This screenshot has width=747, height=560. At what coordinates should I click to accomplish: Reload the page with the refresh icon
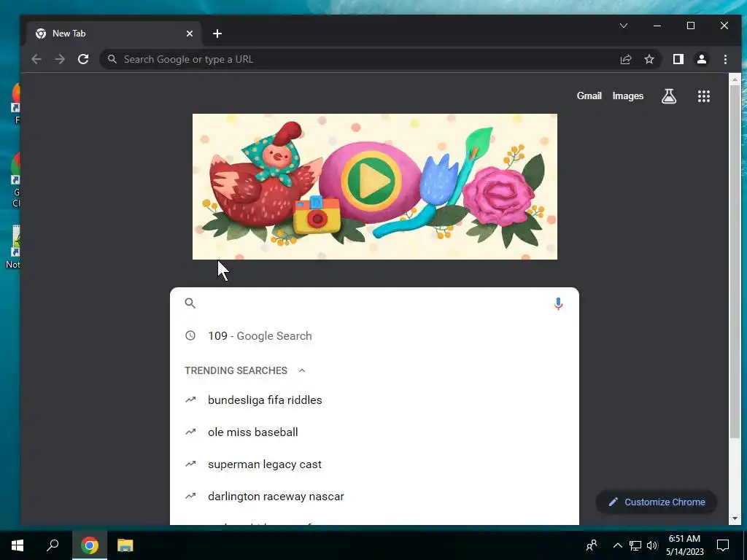coord(83,59)
